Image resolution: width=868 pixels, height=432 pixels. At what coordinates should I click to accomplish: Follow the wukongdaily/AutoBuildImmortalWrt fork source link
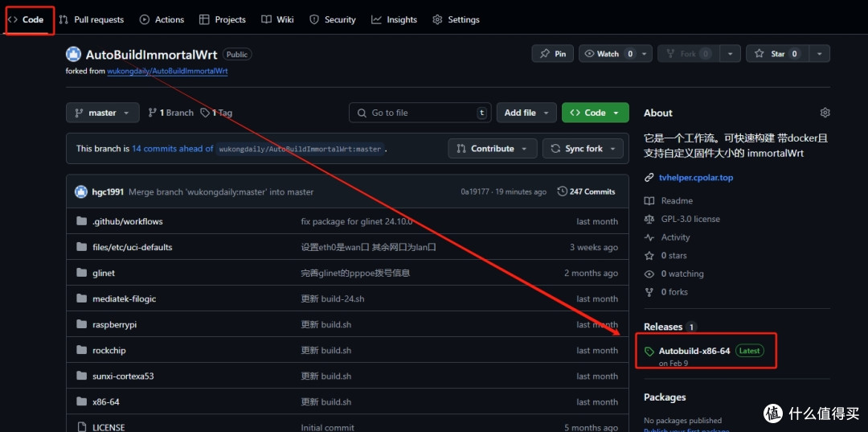(167, 71)
